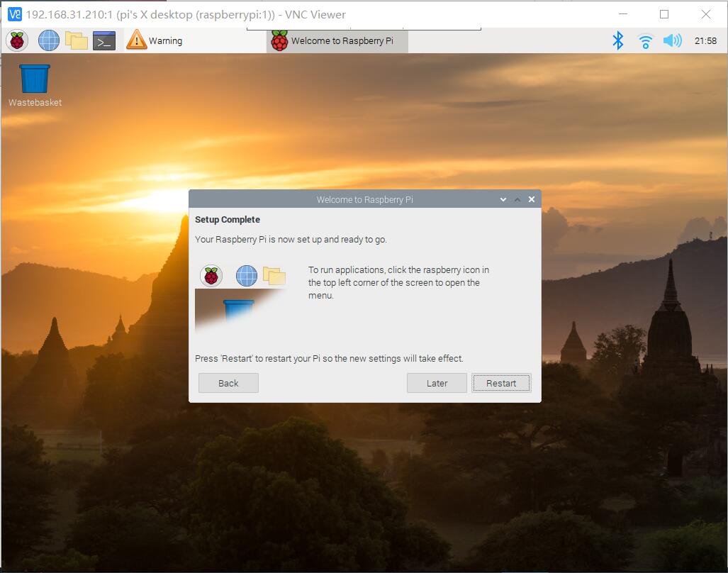This screenshot has width=728, height=573.
Task: Open the Raspberry Pi applications menu
Action: click(x=17, y=40)
